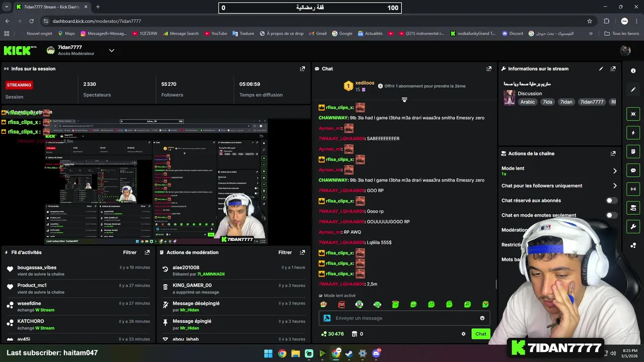Open the Gmail bookmark
This screenshot has height=362, width=644.
pos(317,34)
